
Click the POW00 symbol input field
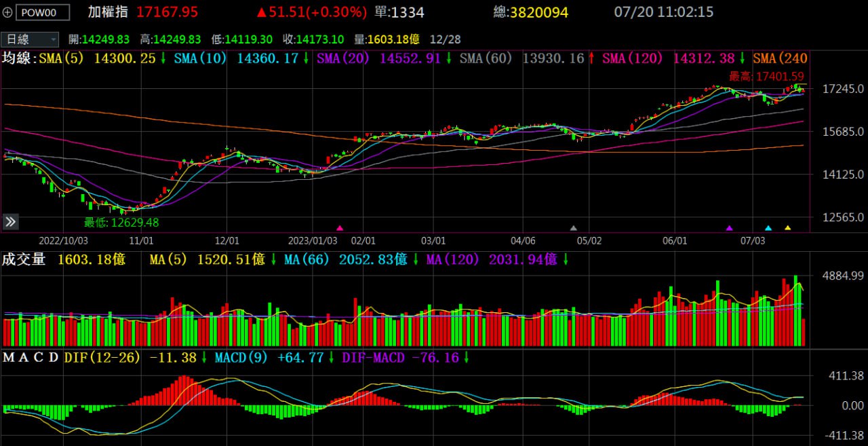pyautogui.click(x=42, y=12)
